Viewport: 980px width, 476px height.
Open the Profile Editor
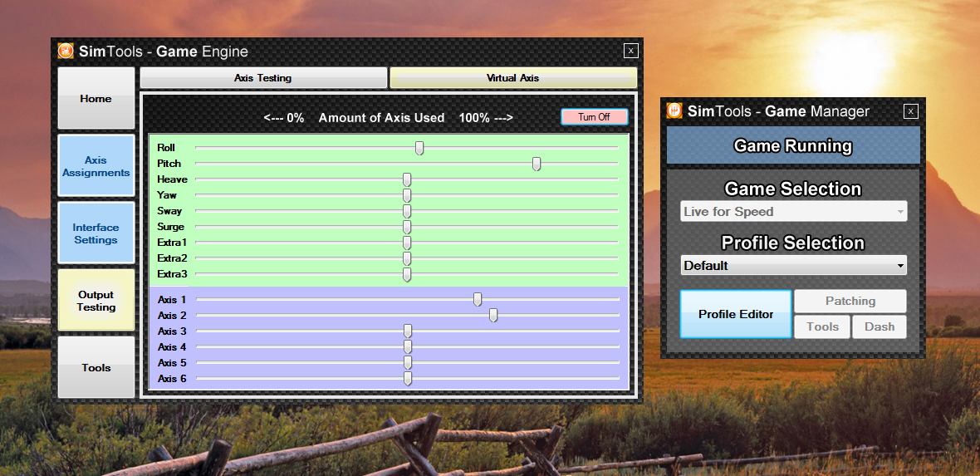click(x=736, y=314)
